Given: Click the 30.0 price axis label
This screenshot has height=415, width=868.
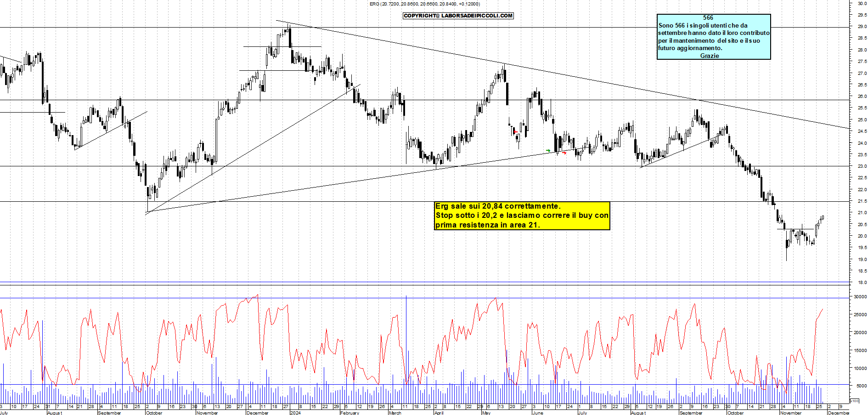Looking at the screenshot, I should (862, 3).
